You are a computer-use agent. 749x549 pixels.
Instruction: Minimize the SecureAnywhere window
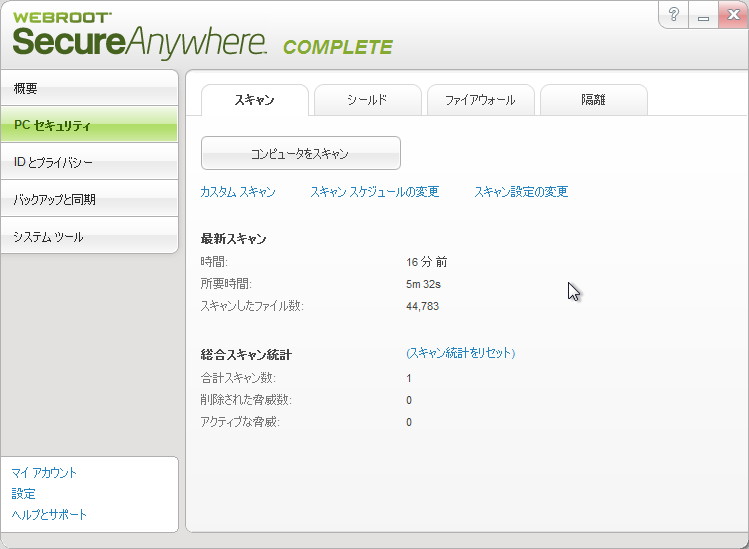pos(703,15)
